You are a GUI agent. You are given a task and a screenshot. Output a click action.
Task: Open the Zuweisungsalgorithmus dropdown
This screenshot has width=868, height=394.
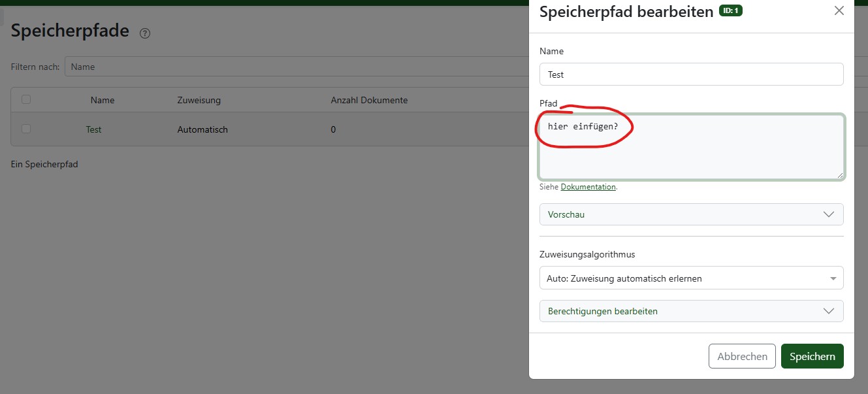click(691, 278)
